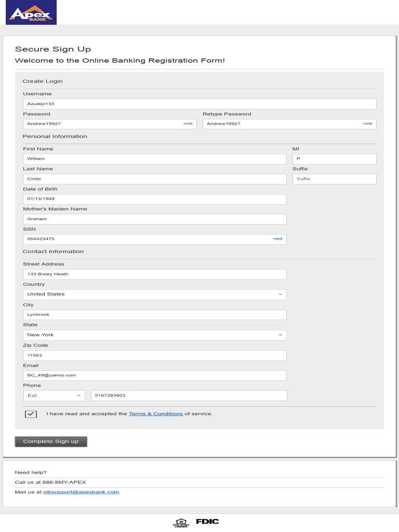Click the FDIC logo
The height and width of the screenshot is (532, 399).
click(207, 522)
